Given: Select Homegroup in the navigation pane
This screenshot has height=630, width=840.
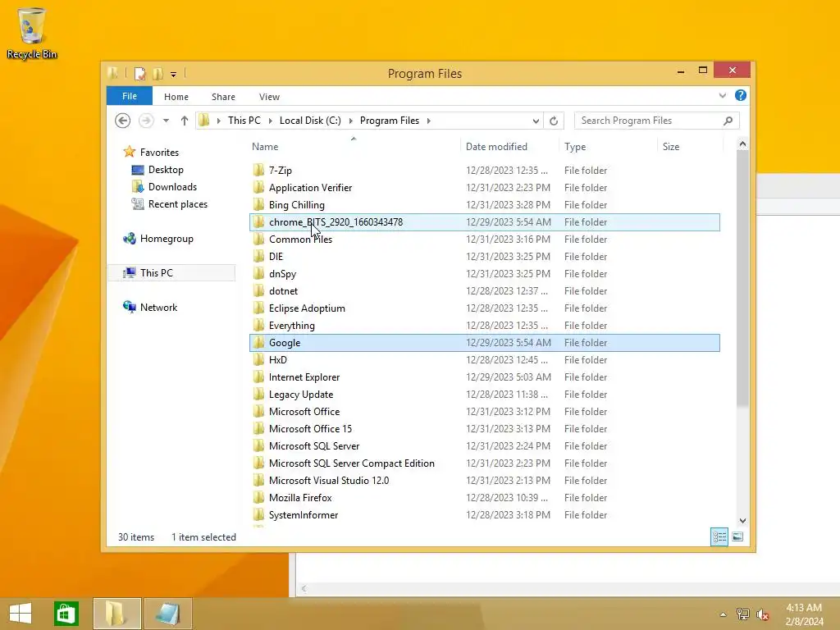Looking at the screenshot, I should 167,239.
